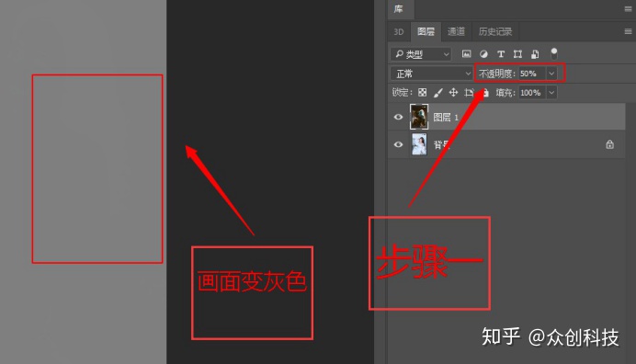
Task: Hide the 背景 layer using its eye icon
Action: 398,144
